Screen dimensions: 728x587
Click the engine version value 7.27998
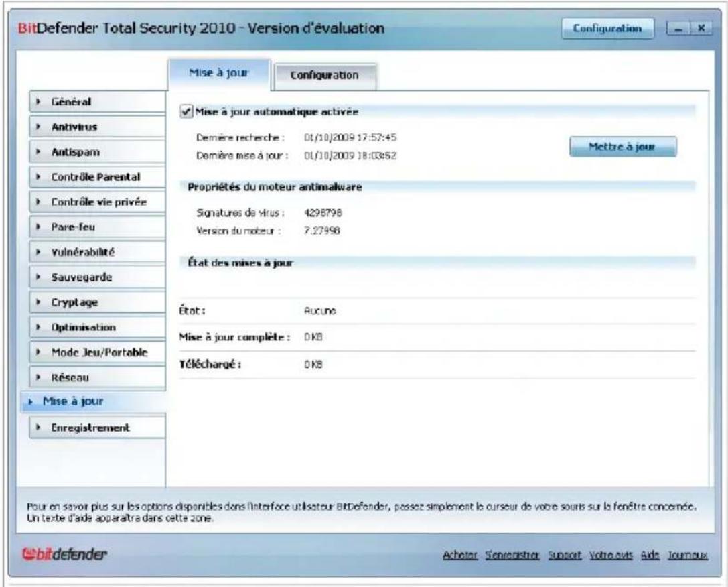pos(321,231)
